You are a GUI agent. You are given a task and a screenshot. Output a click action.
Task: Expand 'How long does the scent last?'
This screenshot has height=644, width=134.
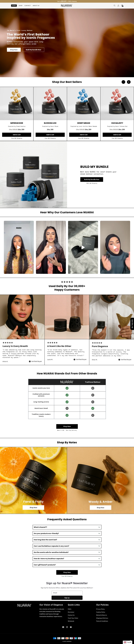point(67,540)
